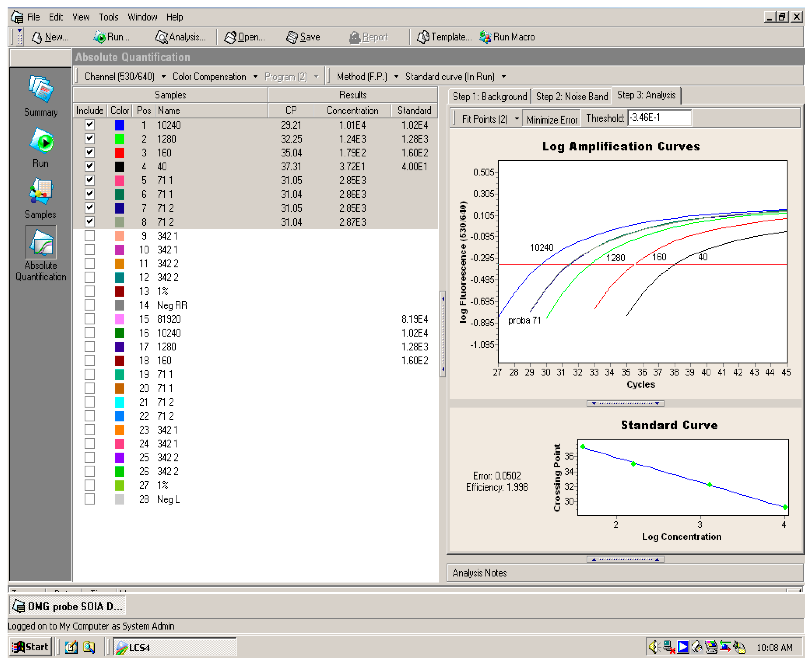Viewport: 812px width, 663px height.
Task: Uncheck the Include box for sample 40
Action: tap(89, 167)
